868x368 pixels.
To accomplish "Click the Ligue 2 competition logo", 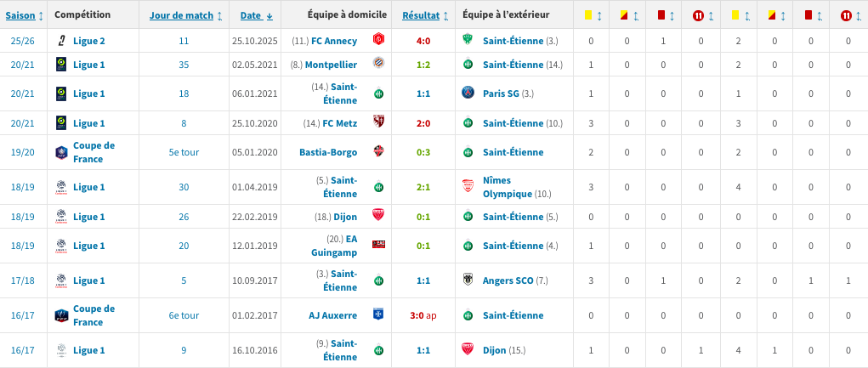I will 61,40.
